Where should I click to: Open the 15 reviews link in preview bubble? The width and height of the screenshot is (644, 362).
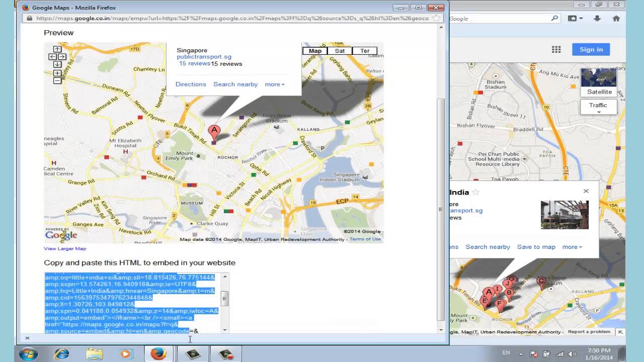point(195,63)
